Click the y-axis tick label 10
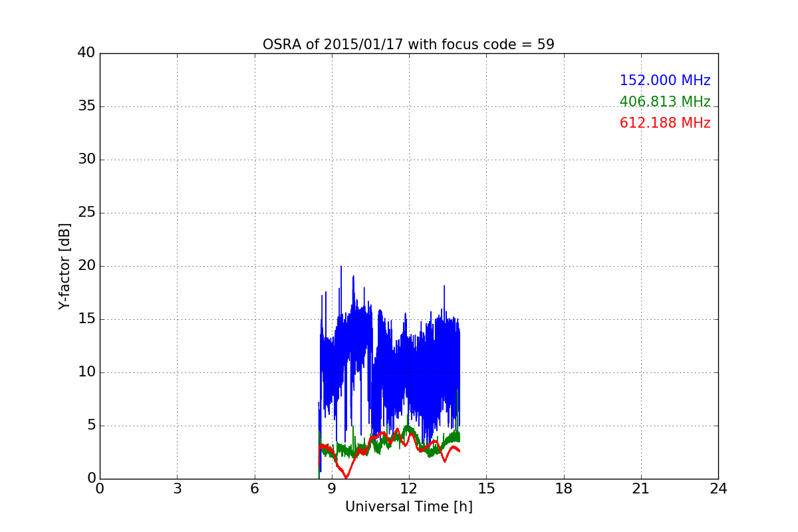 click(86, 372)
